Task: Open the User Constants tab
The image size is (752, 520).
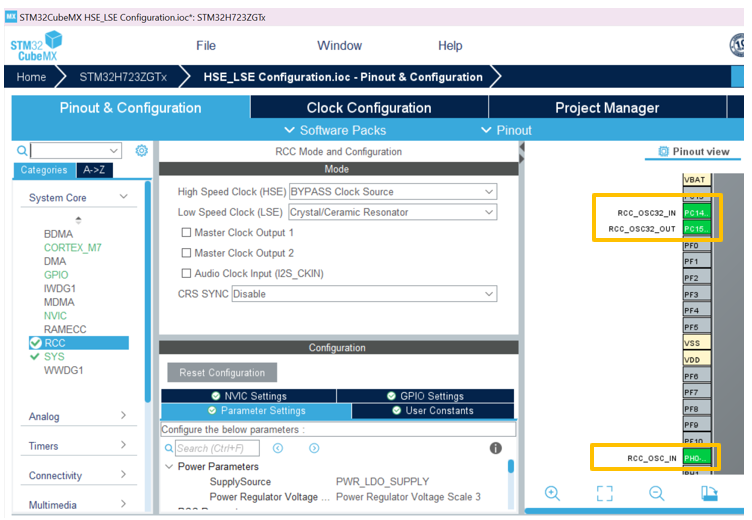Action: tap(433, 411)
